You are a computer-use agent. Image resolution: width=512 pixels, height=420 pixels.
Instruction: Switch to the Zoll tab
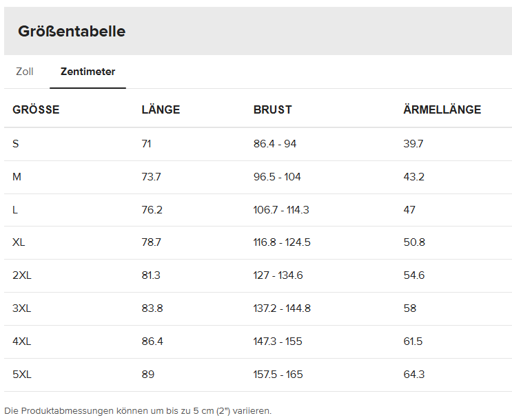25,72
